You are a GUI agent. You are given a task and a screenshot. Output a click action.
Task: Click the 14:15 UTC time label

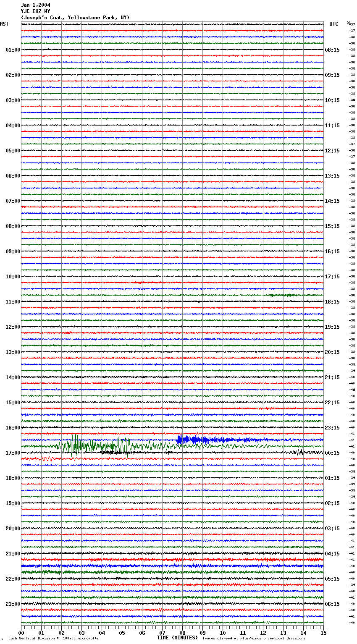tap(332, 201)
